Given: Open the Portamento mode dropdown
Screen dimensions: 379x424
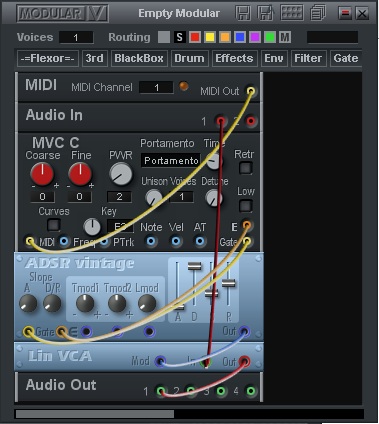Looking at the screenshot, I should click(171, 161).
